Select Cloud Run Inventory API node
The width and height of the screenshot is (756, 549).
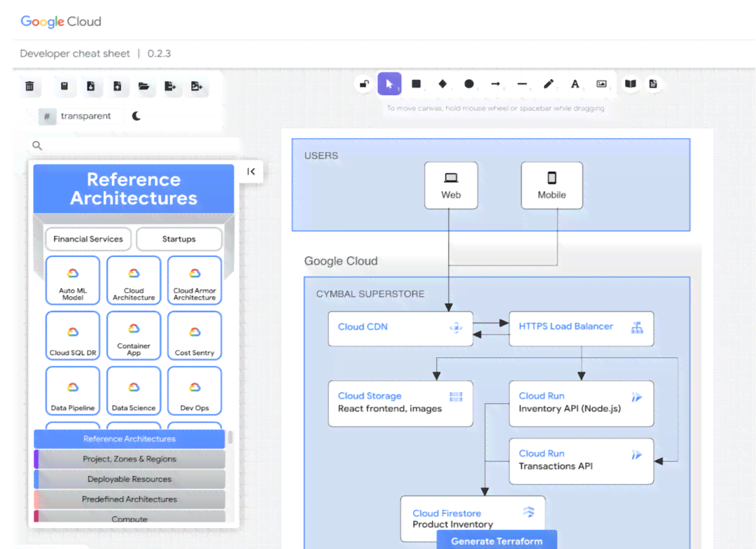point(582,404)
